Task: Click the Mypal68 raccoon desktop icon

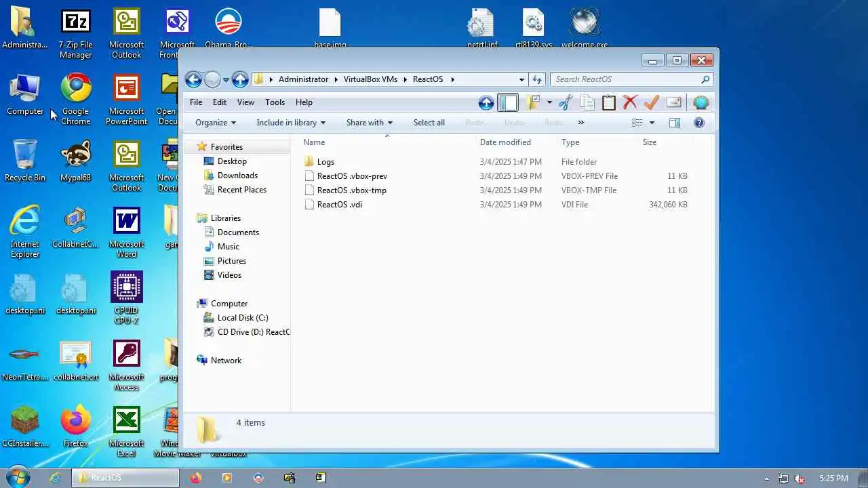Action: tap(76, 161)
